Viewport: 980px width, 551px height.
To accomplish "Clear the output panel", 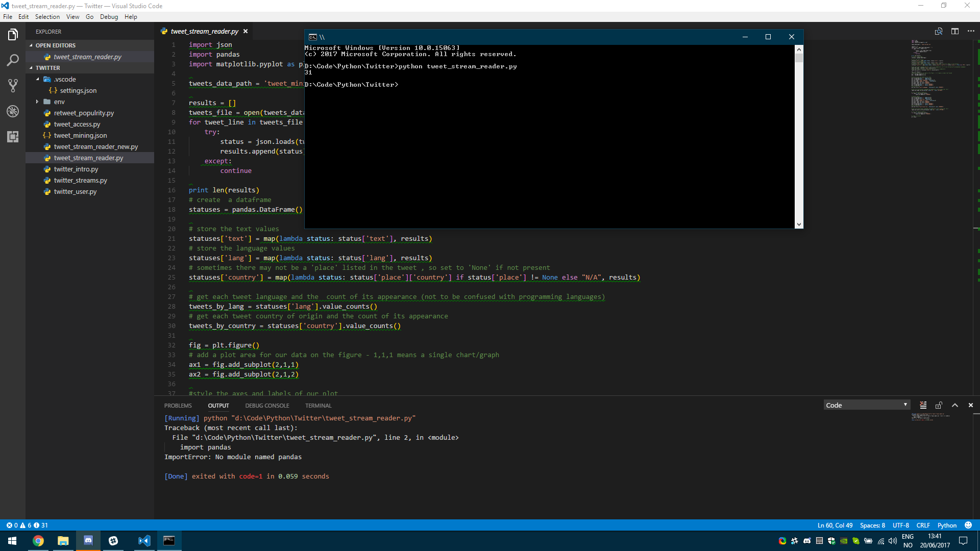I will coord(923,405).
